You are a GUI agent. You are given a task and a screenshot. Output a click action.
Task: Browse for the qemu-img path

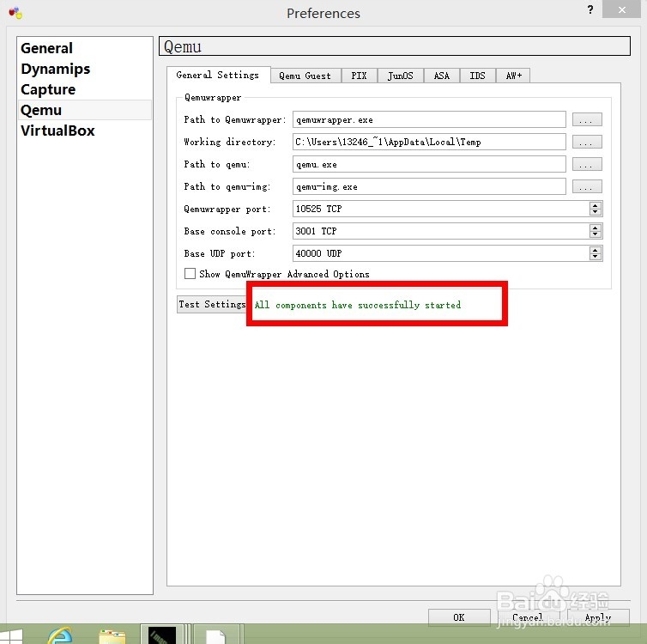coord(587,186)
